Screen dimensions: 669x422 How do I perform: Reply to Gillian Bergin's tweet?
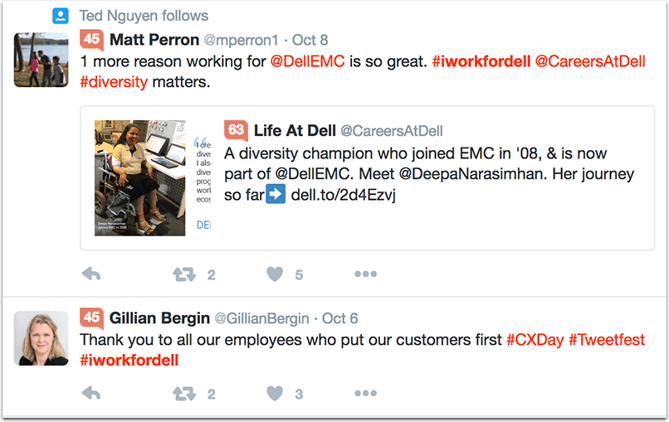tap(90, 394)
